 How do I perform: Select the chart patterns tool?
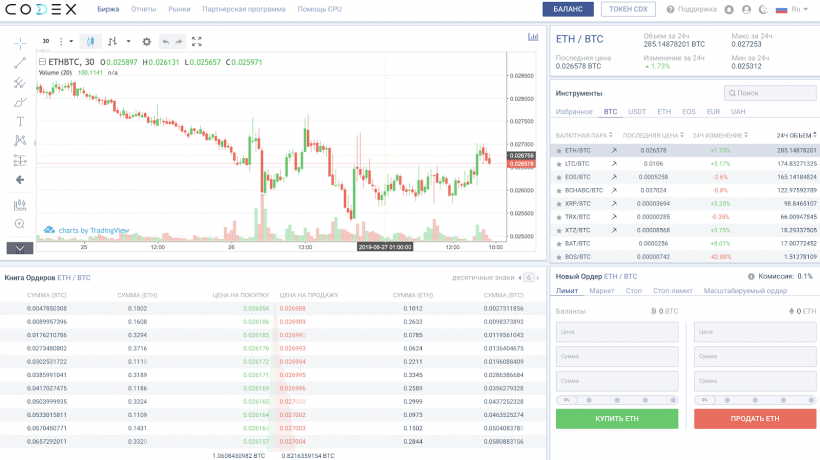point(20,140)
